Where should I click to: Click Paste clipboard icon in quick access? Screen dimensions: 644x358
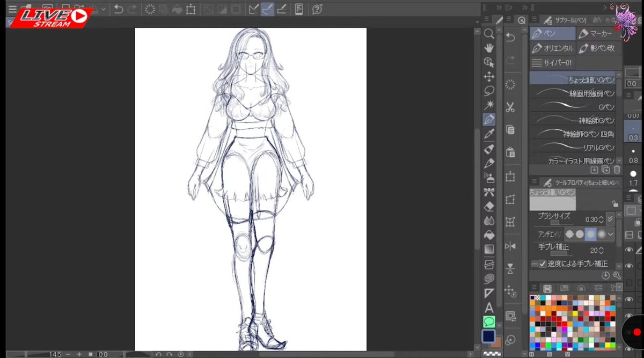510,153
